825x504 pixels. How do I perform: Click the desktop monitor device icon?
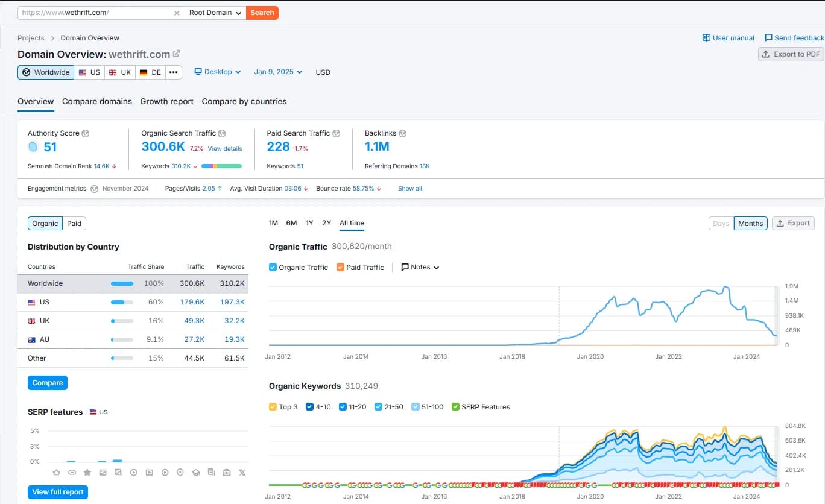tap(198, 72)
